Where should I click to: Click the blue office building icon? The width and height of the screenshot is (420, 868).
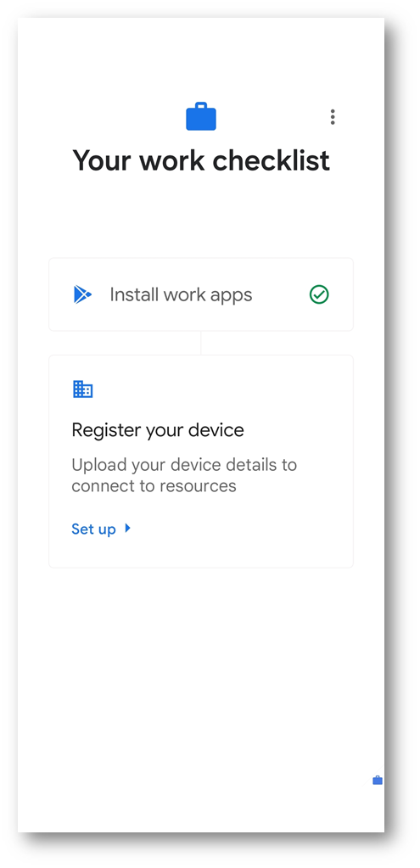click(x=82, y=389)
